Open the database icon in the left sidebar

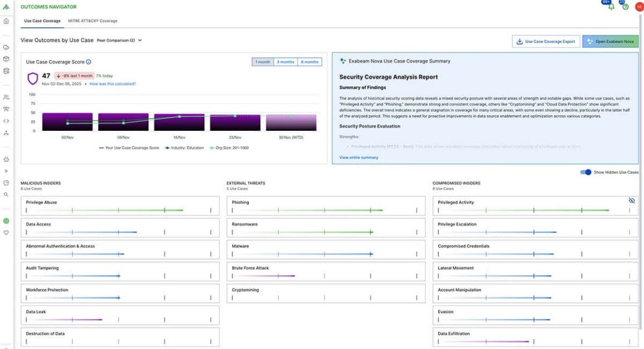(x=6, y=71)
